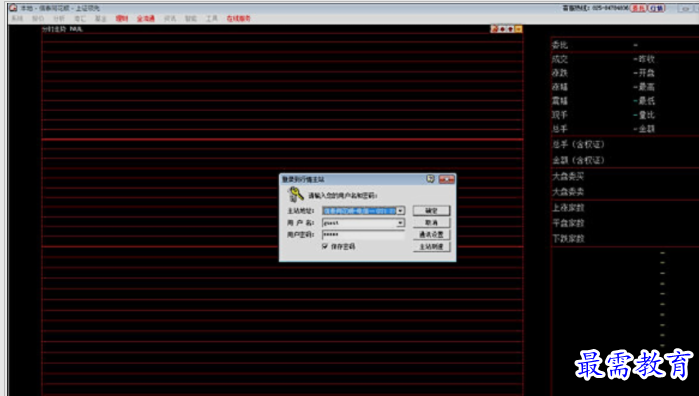The image size is (699, 396).
Task: Click the 主站测速 speed test button
Action: 431,247
